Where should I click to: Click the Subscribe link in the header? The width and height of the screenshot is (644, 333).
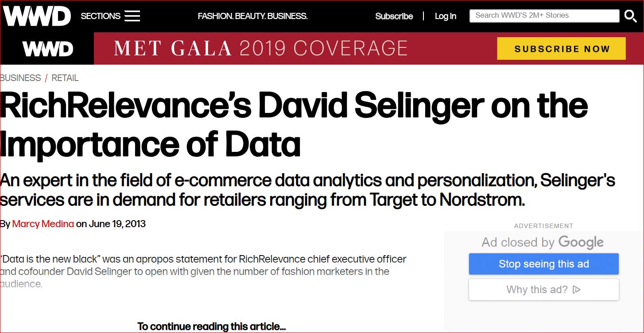[394, 16]
